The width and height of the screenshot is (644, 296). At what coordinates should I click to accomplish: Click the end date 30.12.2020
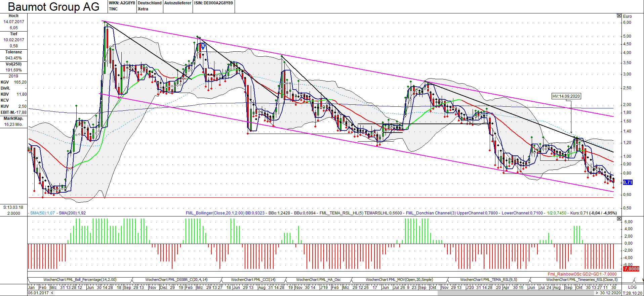(610, 293)
